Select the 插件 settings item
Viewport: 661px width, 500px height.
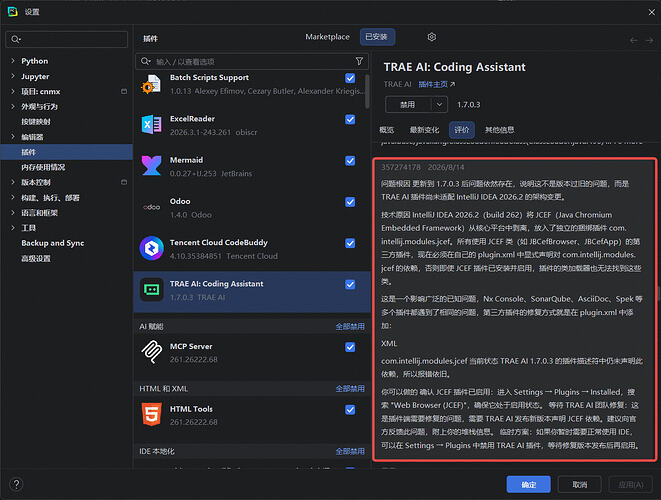(x=67, y=152)
